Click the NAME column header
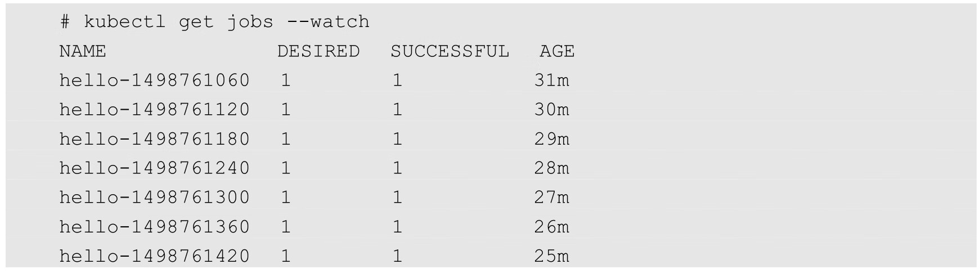Image resolution: width=980 pixels, height=273 pixels. point(82,52)
